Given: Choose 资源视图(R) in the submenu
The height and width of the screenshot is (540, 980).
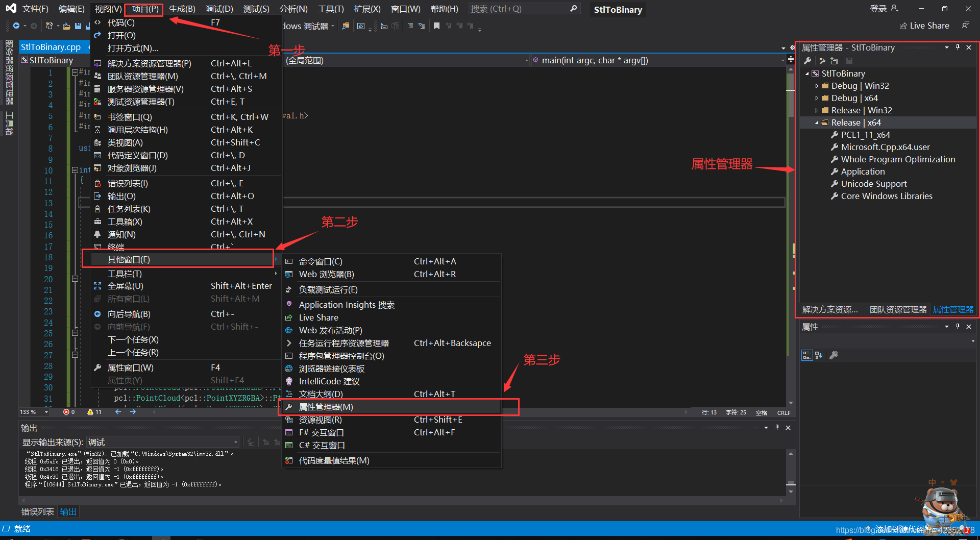Looking at the screenshot, I should pyautogui.click(x=391, y=420).
